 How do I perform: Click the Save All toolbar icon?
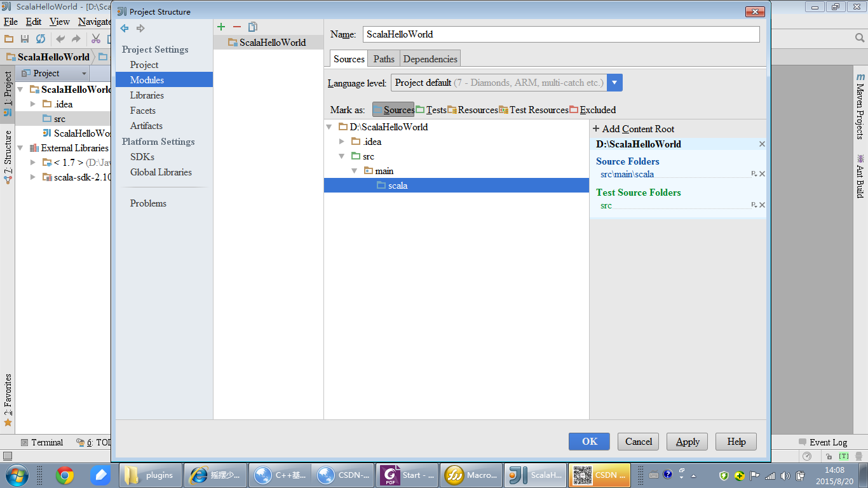click(25, 39)
